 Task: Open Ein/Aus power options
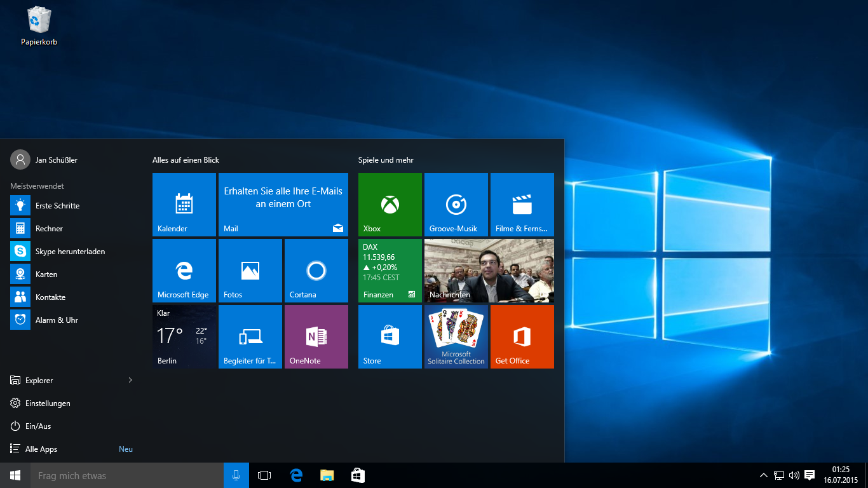[38, 426]
